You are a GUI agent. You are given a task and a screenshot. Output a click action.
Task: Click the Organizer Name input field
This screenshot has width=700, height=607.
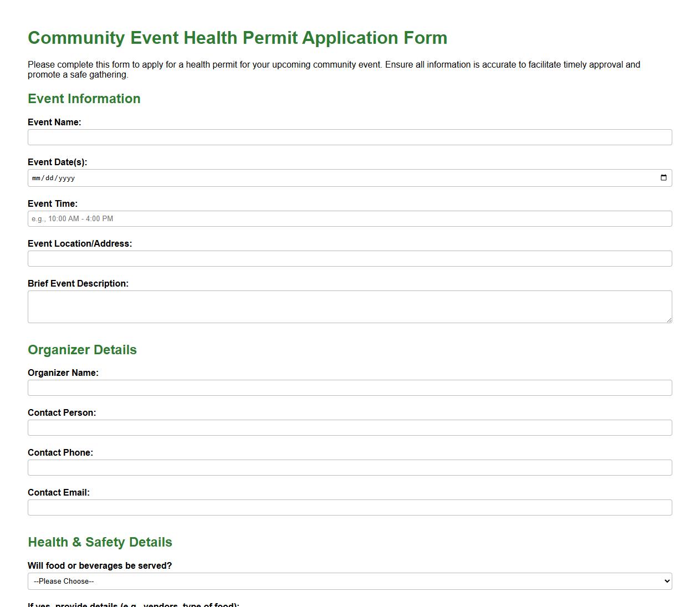click(349, 387)
